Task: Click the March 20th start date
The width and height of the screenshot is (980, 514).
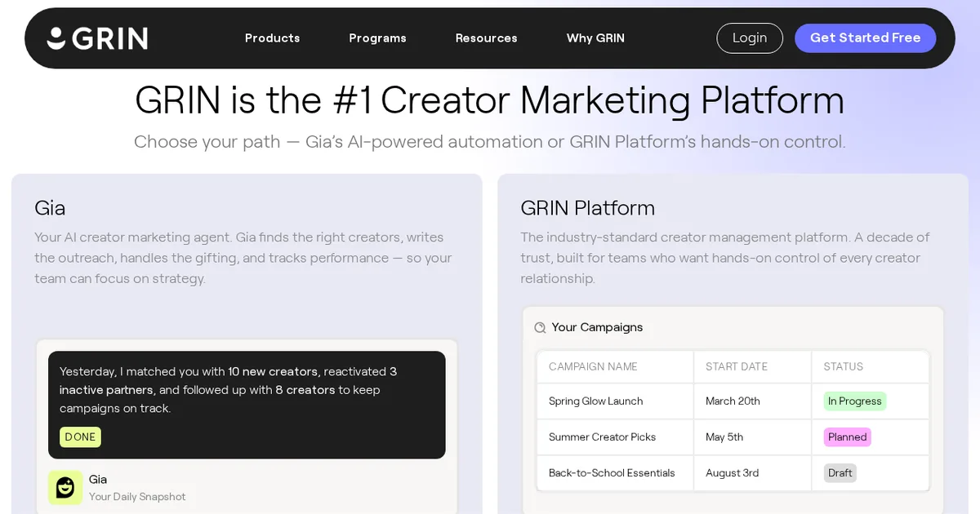Action: tap(733, 401)
